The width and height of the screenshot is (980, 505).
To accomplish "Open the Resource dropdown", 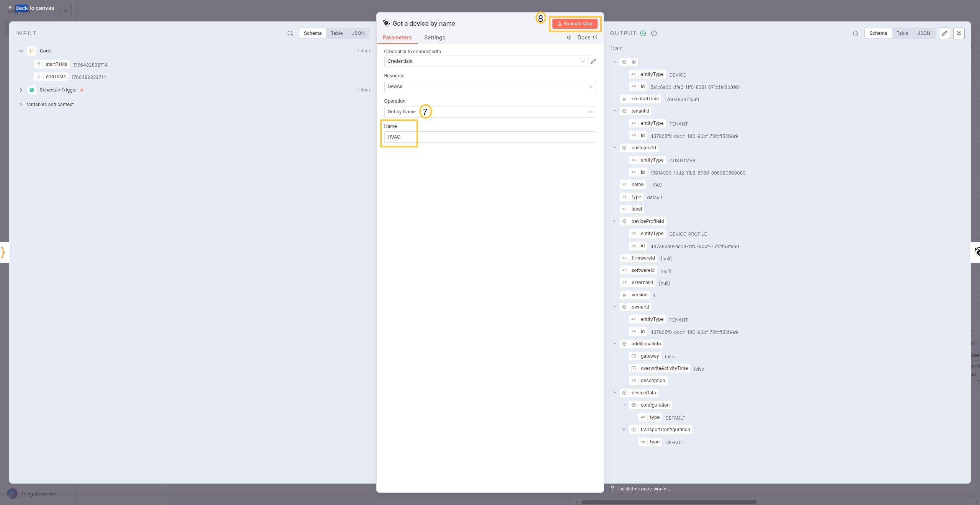I will [x=490, y=87].
